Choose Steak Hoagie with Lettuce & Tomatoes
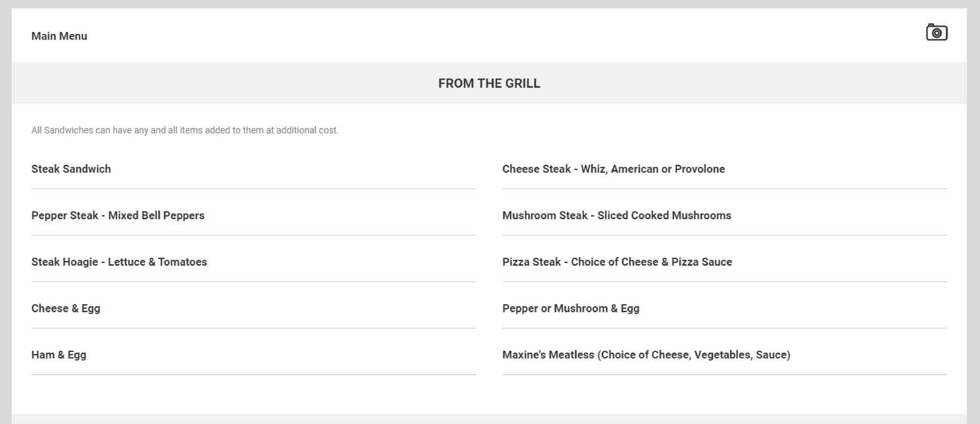 tap(119, 262)
